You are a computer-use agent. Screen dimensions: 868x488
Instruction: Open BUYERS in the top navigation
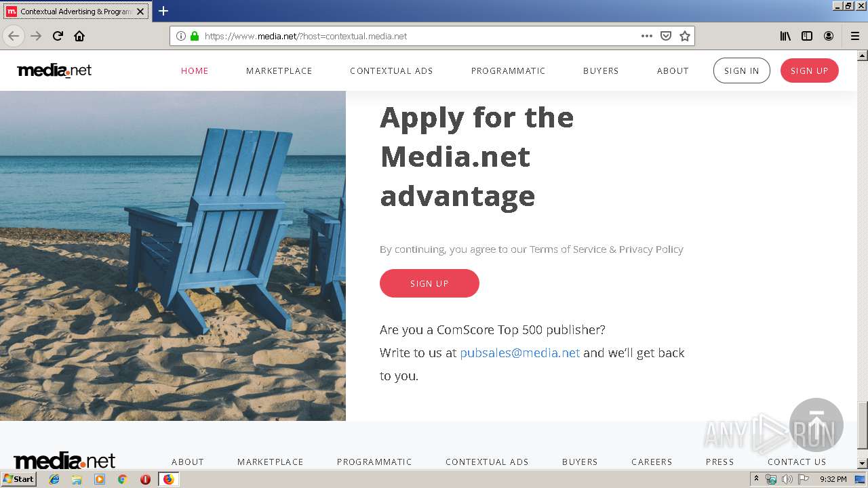tap(601, 70)
